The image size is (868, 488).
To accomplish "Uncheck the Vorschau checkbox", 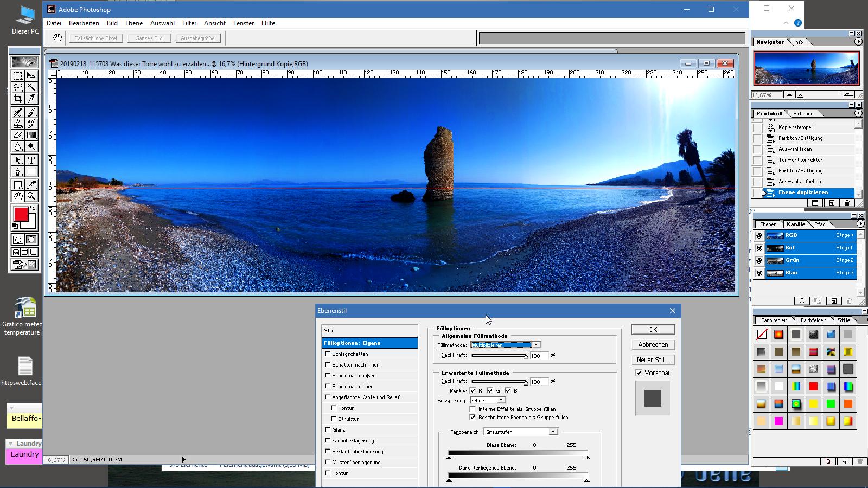I will (639, 373).
